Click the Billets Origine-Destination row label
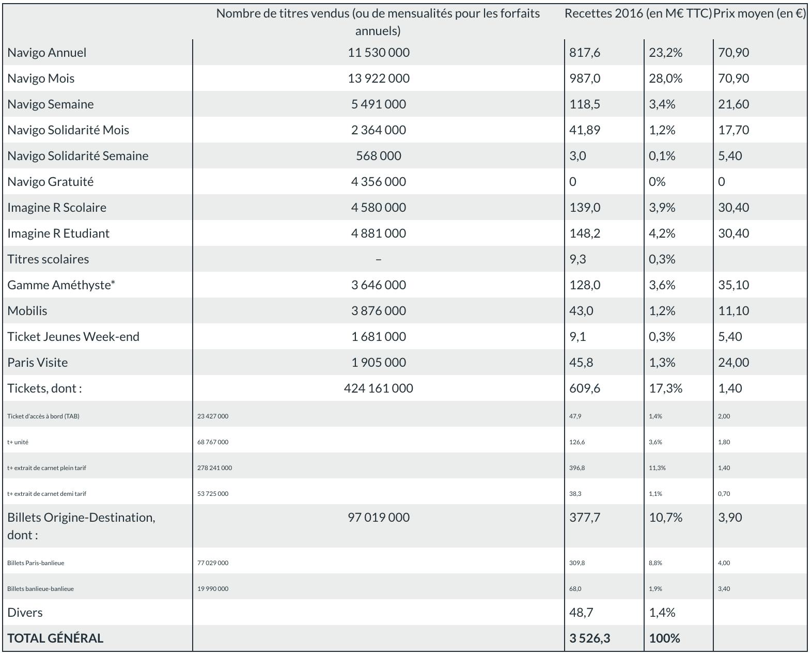Image resolution: width=812 pixels, height=655 pixels. (x=81, y=526)
